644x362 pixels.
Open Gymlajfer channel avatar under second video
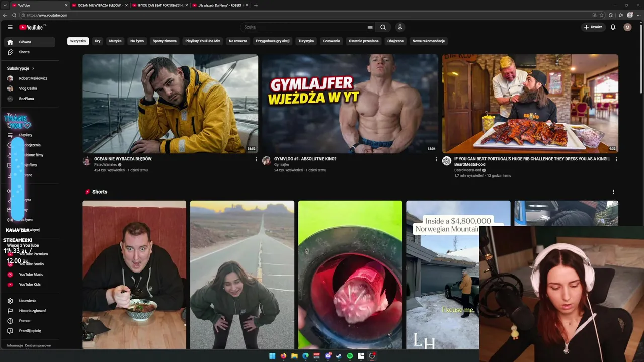(x=267, y=161)
